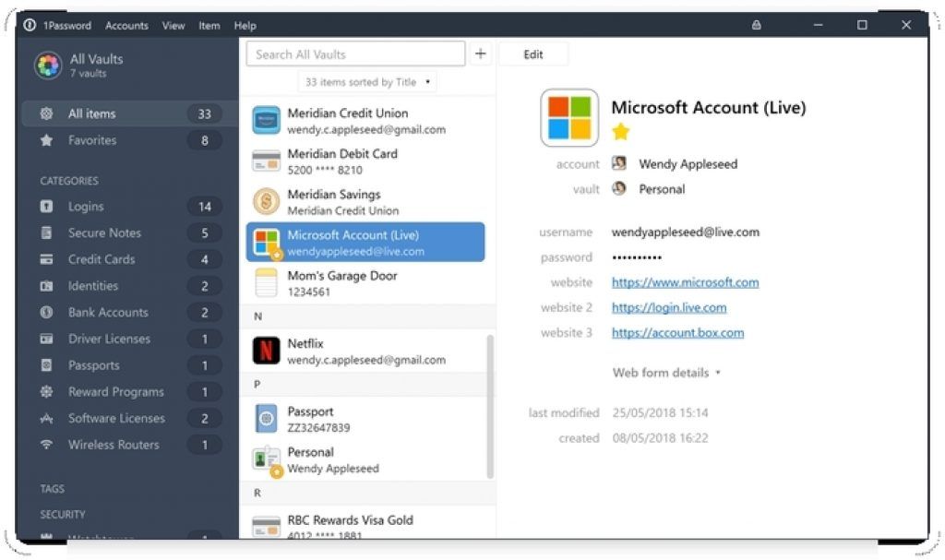Click the Passports category icon
This screenshot has height=560, width=945.
(x=46, y=365)
